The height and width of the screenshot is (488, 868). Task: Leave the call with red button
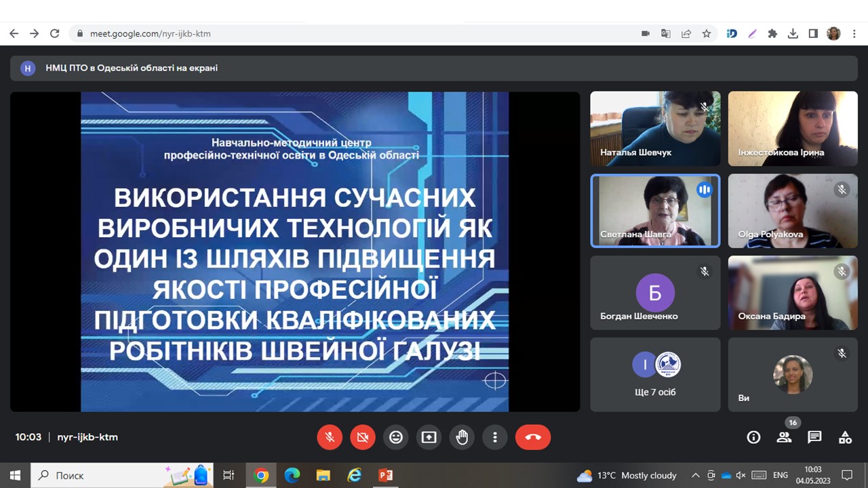coord(532,437)
